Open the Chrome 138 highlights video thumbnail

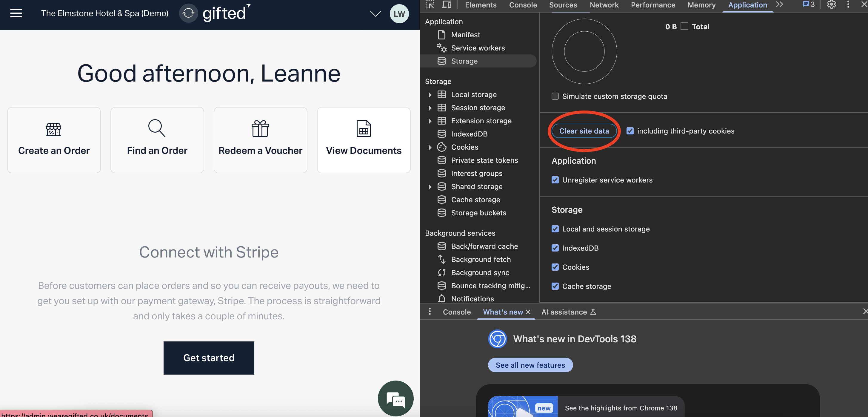point(523,407)
